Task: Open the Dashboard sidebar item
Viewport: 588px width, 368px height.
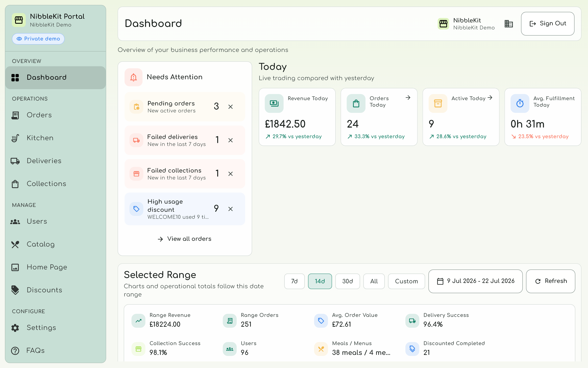Action: point(55,77)
